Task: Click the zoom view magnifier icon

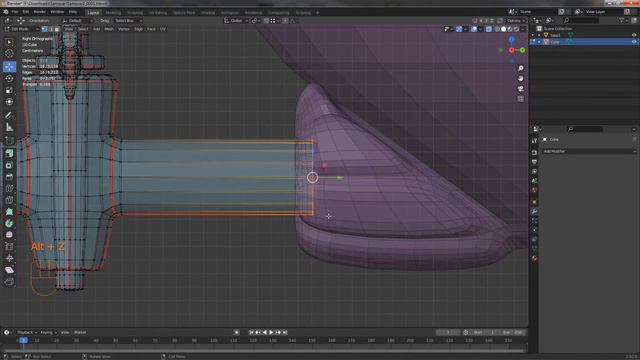Action: (521, 68)
